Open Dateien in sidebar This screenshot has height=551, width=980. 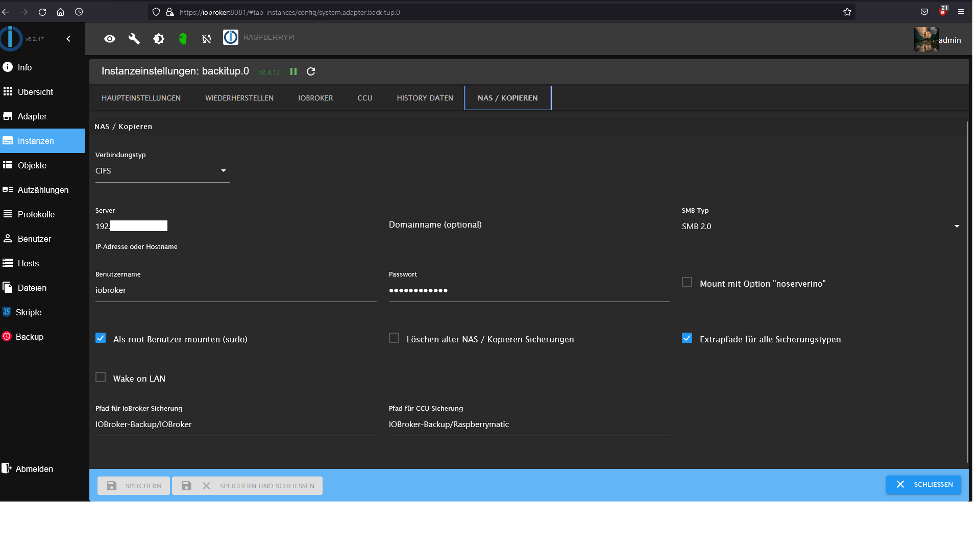click(x=42, y=288)
